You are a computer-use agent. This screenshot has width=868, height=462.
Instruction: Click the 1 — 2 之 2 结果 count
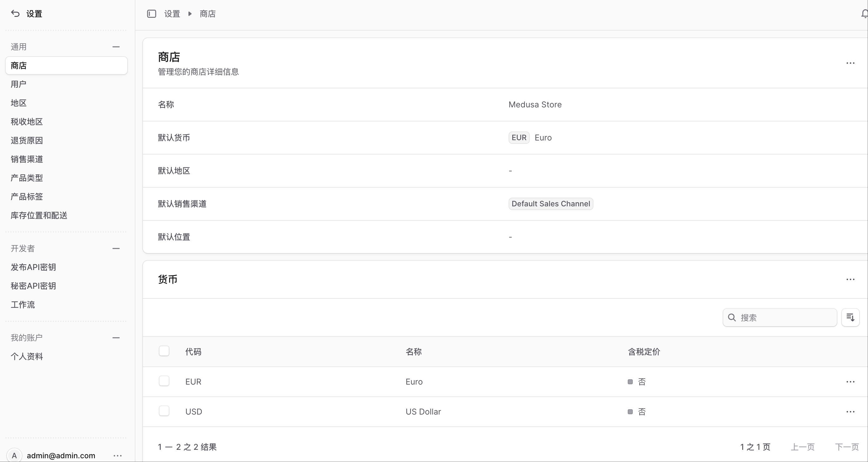[x=187, y=447]
